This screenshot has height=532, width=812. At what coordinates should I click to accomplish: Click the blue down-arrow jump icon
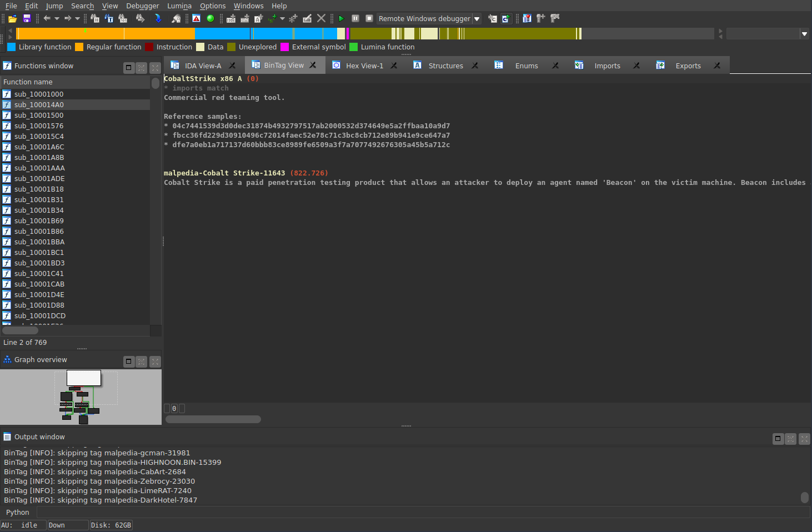click(x=158, y=18)
